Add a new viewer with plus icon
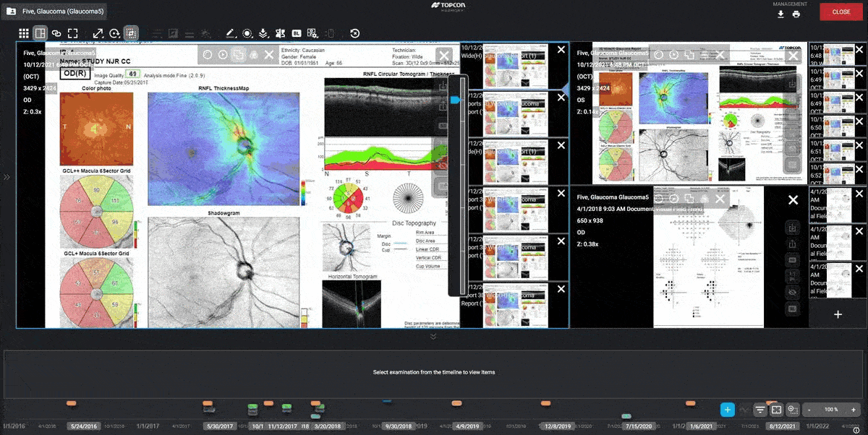This screenshot has width=868, height=435. [838, 314]
